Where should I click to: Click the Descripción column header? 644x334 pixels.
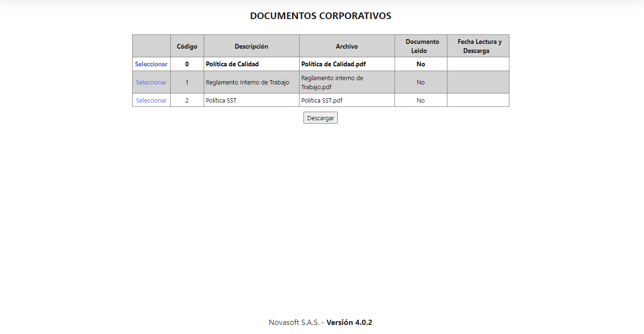click(x=251, y=46)
